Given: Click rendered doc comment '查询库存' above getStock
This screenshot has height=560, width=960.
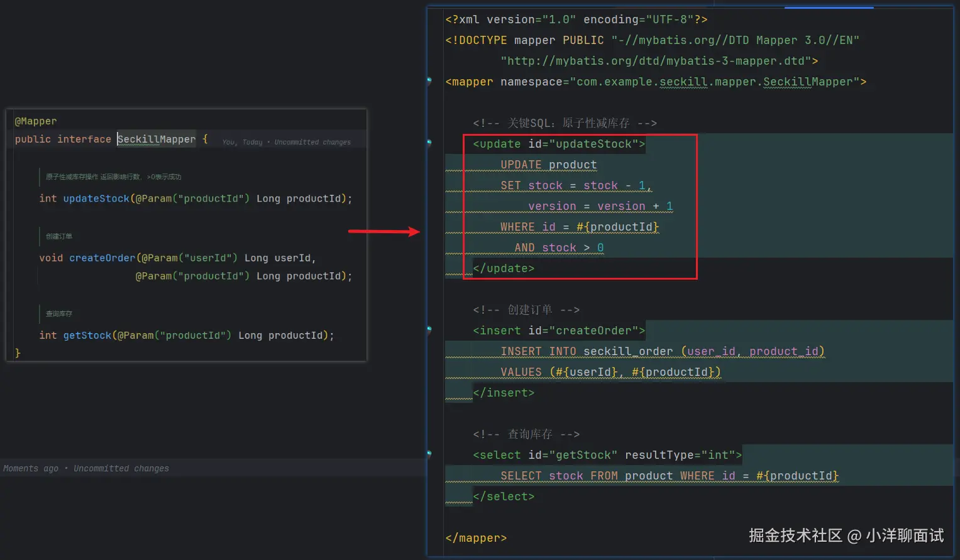Looking at the screenshot, I should pos(59,314).
